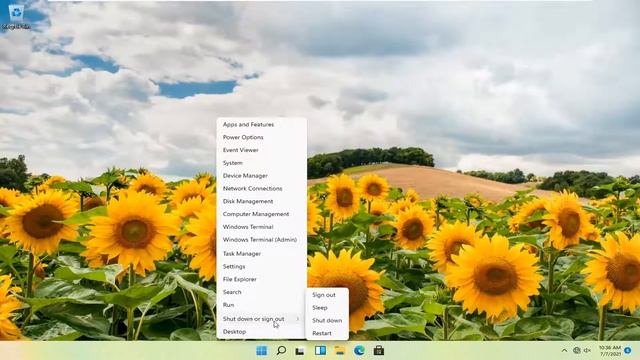This screenshot has height=360, width=640.
Task: Launch Microsoft Edge from the taskbar
Action: (359, 351)
